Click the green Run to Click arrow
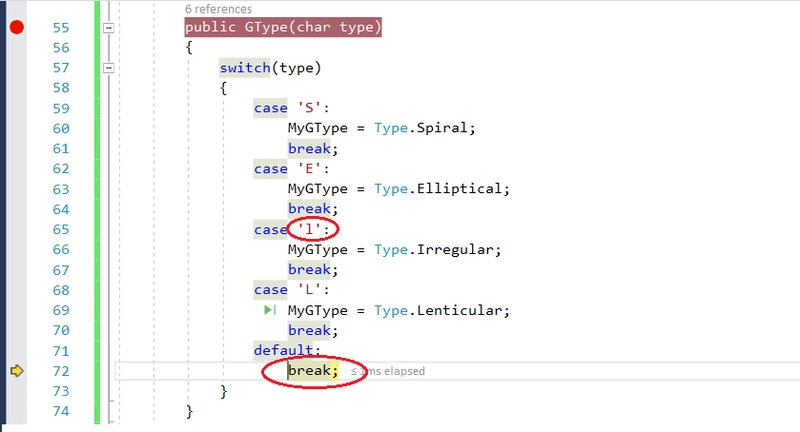 point(270,311)
